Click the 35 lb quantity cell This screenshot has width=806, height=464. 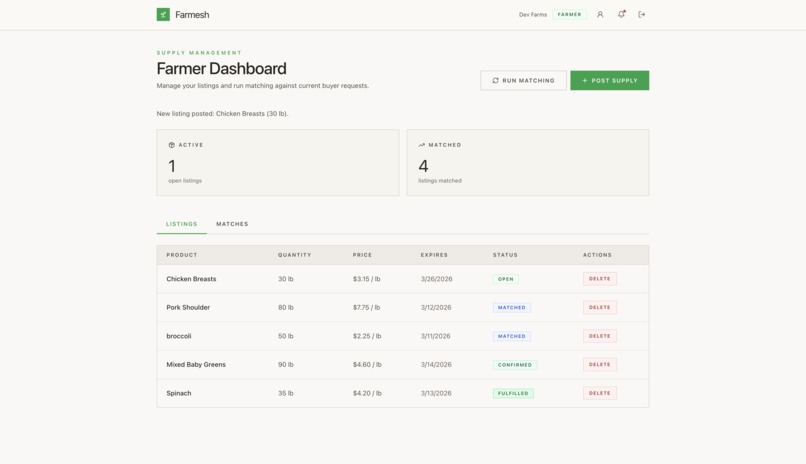pos(286,393)
